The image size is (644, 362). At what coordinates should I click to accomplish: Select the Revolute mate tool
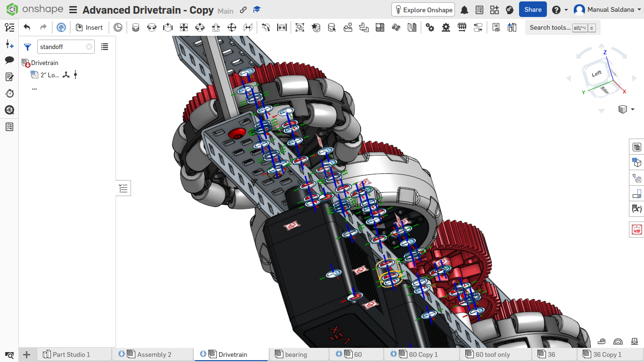pos(152,27)
